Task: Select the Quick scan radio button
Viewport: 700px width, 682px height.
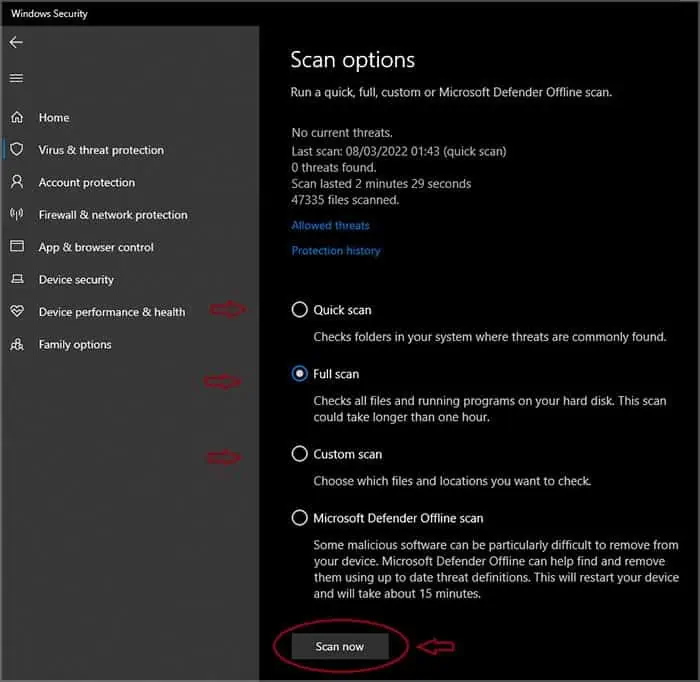Action: point(299,310)
